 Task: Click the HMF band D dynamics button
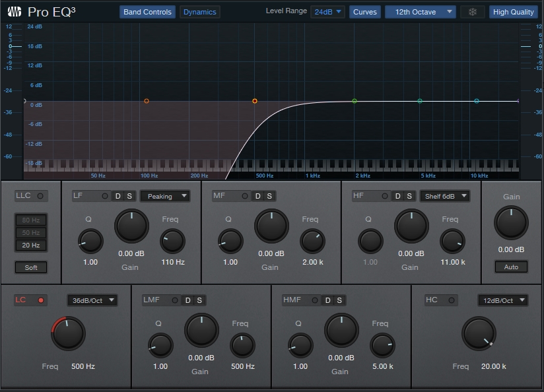pos(328,300)
